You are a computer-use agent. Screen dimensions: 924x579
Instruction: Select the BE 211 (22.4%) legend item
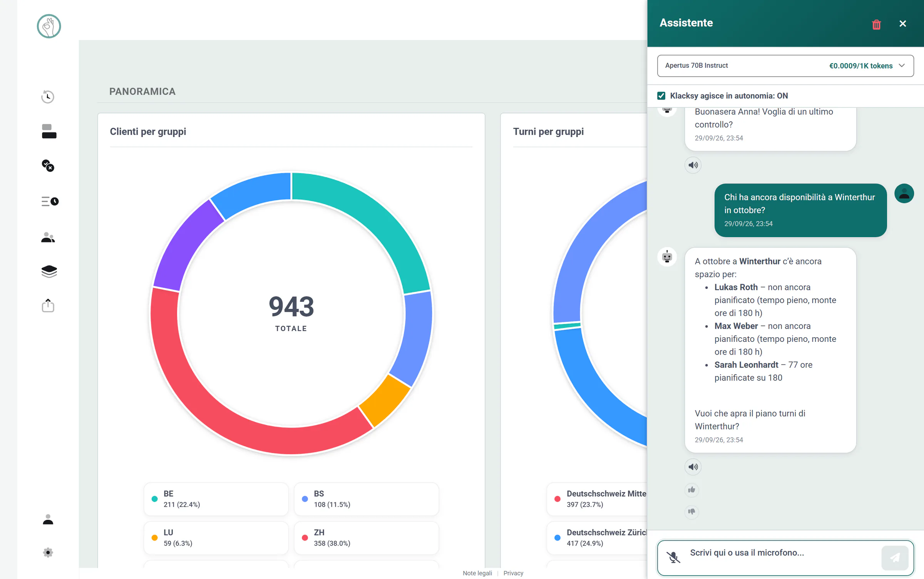pyautogui.click(x=216, y=499)
